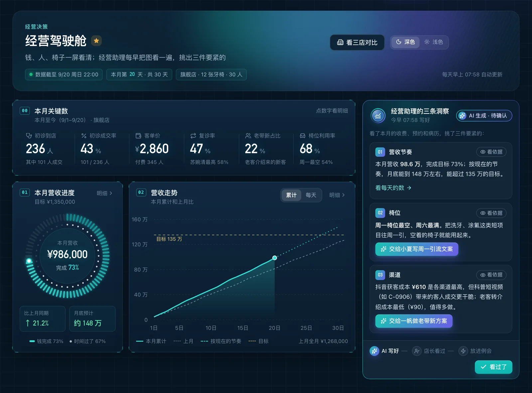The height and width of the screenshot is (393, 532).
Task: Switch to 深色 dark theme
Action: [x=405, y=42]
